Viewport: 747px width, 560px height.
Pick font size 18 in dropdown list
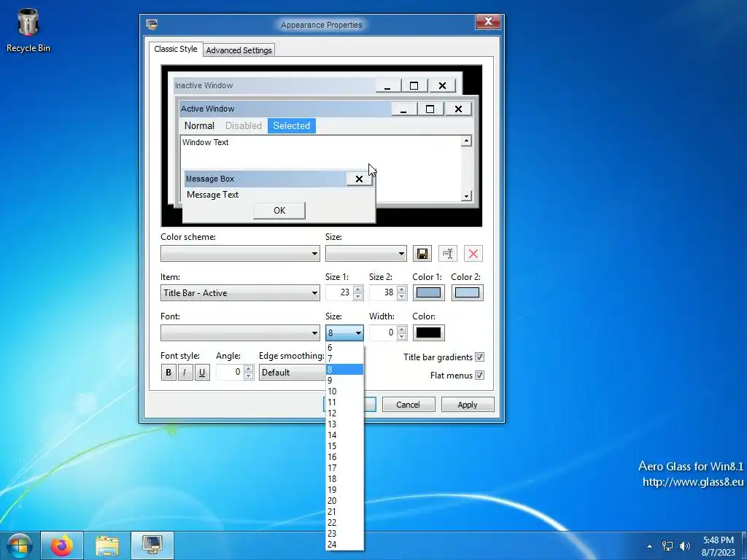pos(344,479)
